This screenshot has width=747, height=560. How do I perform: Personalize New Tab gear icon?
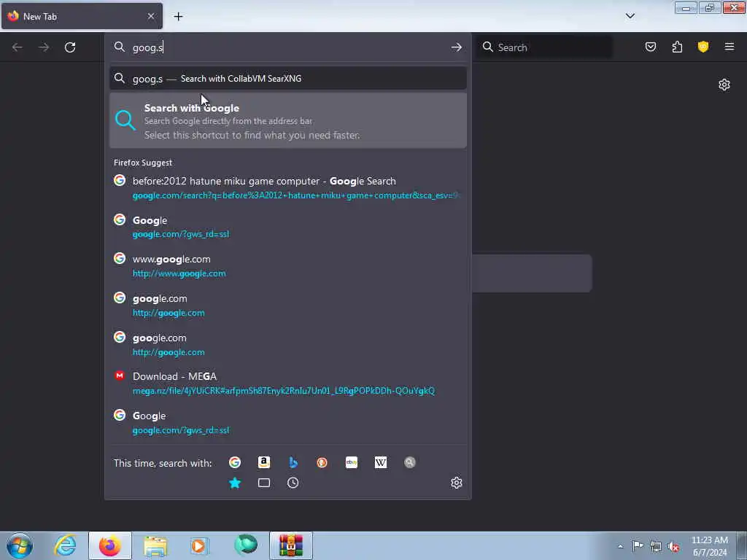[x=724, y=85]
